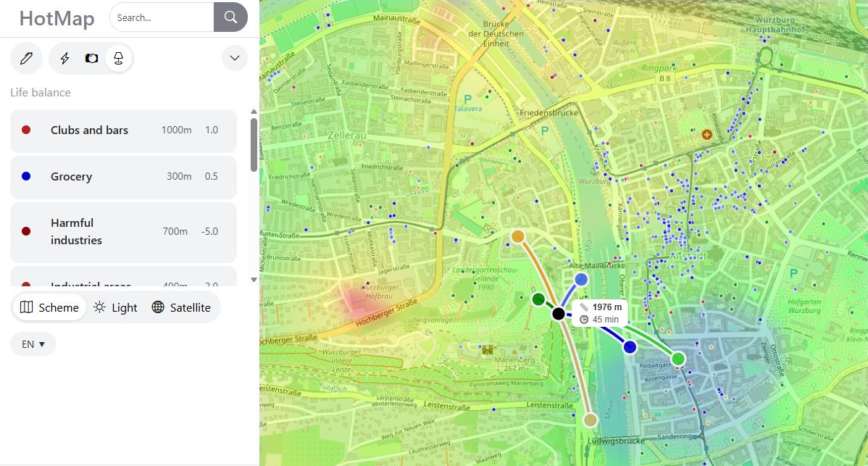The image size is (868, 466).
Task: Click the dark green route marker
Action: tap(538, 299)
